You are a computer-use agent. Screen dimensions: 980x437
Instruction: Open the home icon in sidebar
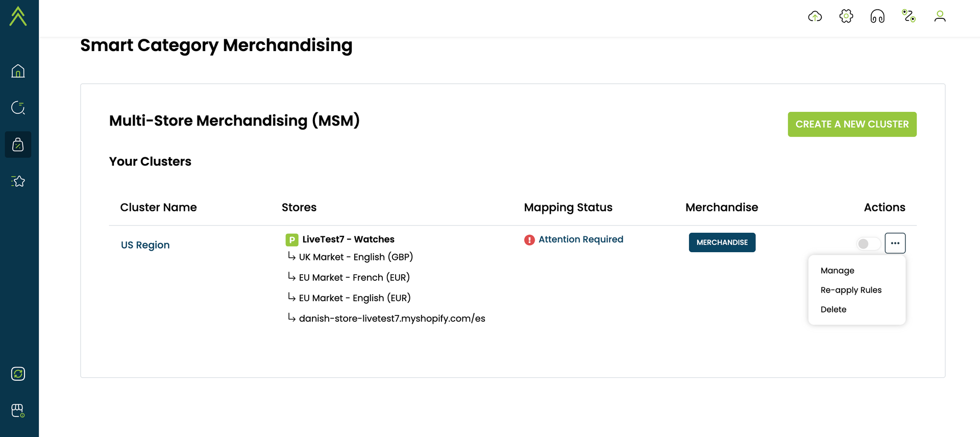click(18, 71)
